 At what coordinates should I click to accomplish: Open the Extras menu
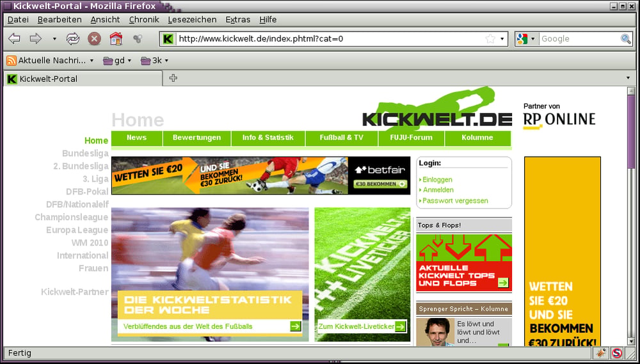(238, 20)
